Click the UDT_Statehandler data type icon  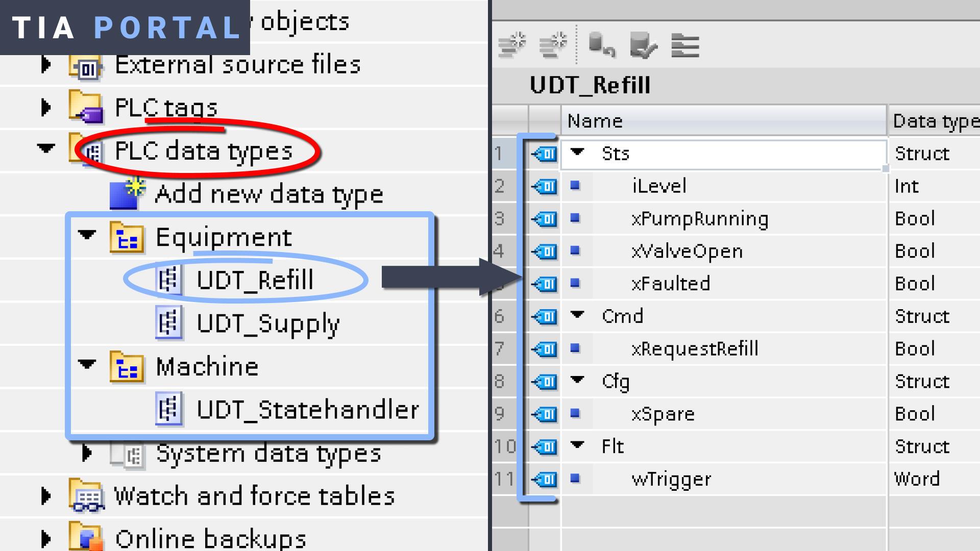pyautogui.click(x=169, y=409)
